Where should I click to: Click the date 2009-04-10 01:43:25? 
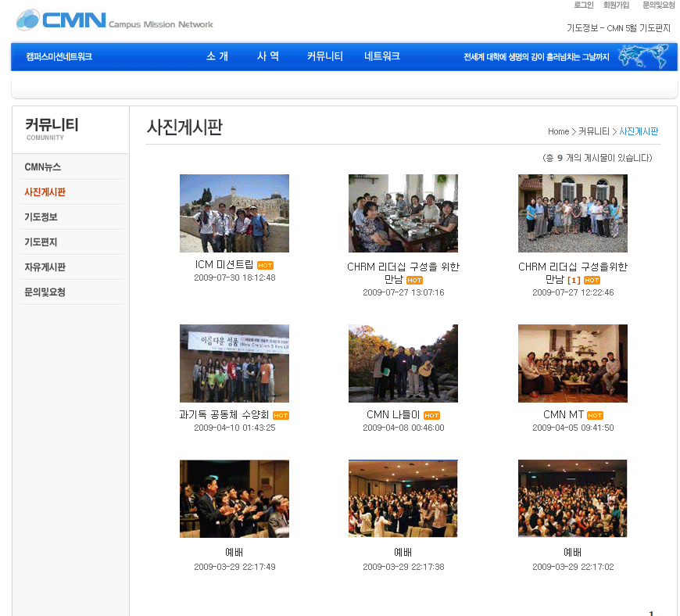coord(234,428)
